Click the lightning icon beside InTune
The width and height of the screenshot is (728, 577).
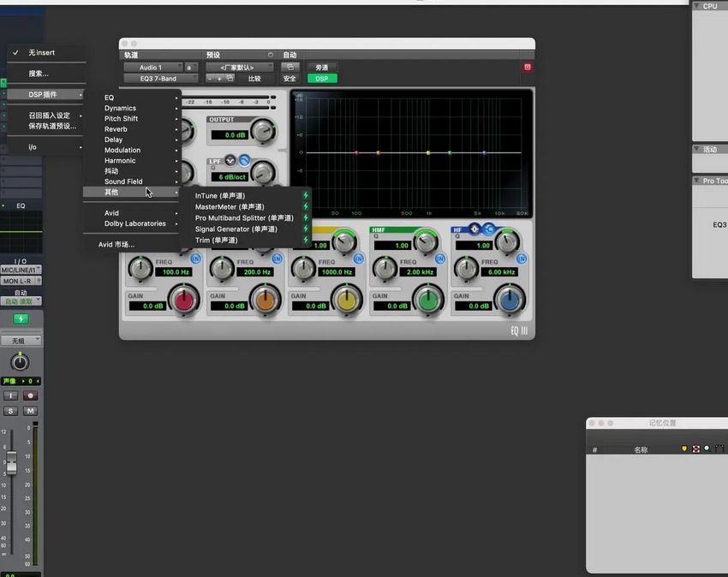(x=306, y=195)
